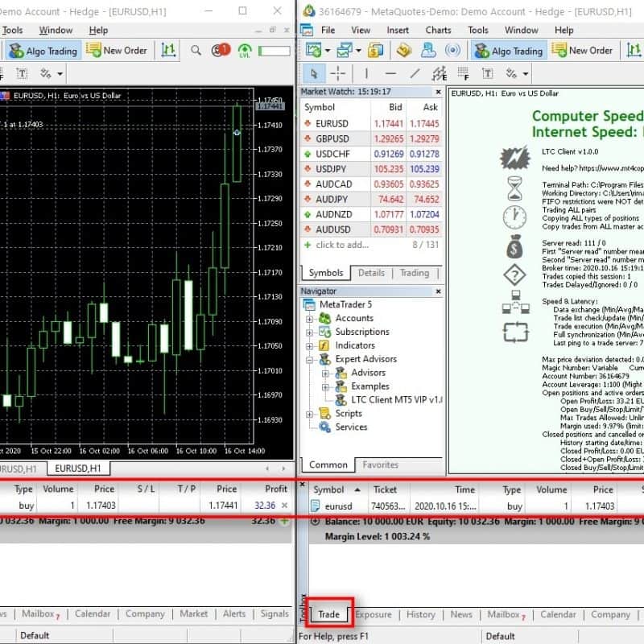Viewport: 644px width, 644px height.
Task: Close the Market Watch panel
Action: click(x=438, y=92)
